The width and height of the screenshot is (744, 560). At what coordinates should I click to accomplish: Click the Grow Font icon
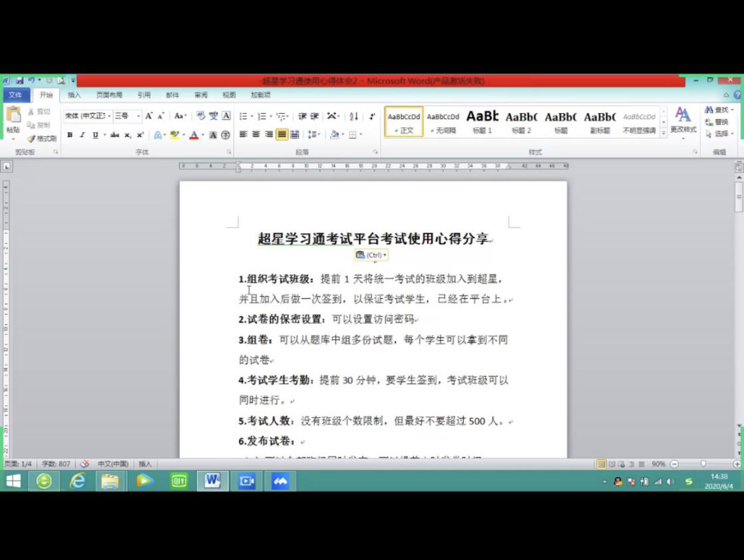tap(149, 116)
